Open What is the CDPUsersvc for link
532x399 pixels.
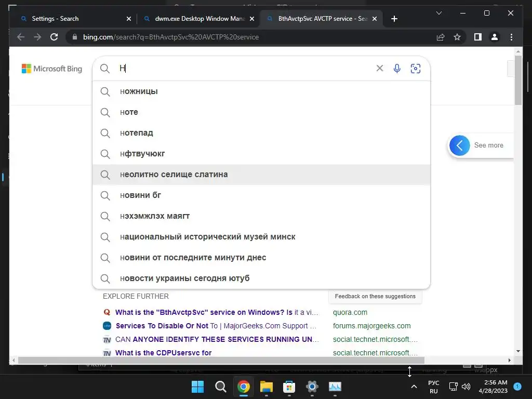click(x=163, y=353)
